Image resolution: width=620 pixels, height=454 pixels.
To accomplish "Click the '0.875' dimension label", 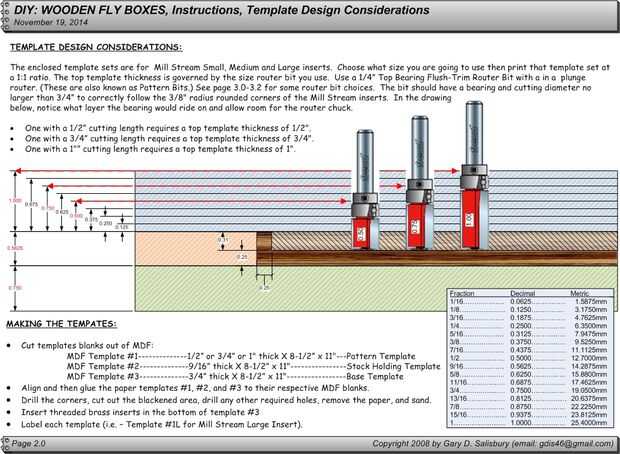I will pyautogui.click(x=31, y=204).
